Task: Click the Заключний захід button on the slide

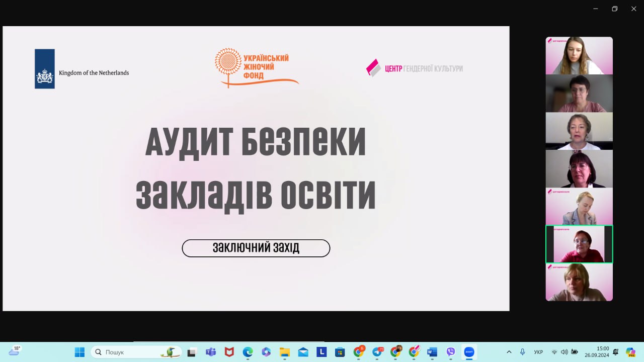Action: click(256, 248)
